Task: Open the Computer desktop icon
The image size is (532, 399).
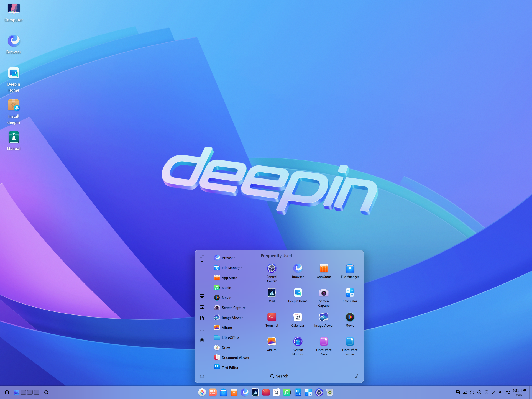Action: [x=14, y=12]
